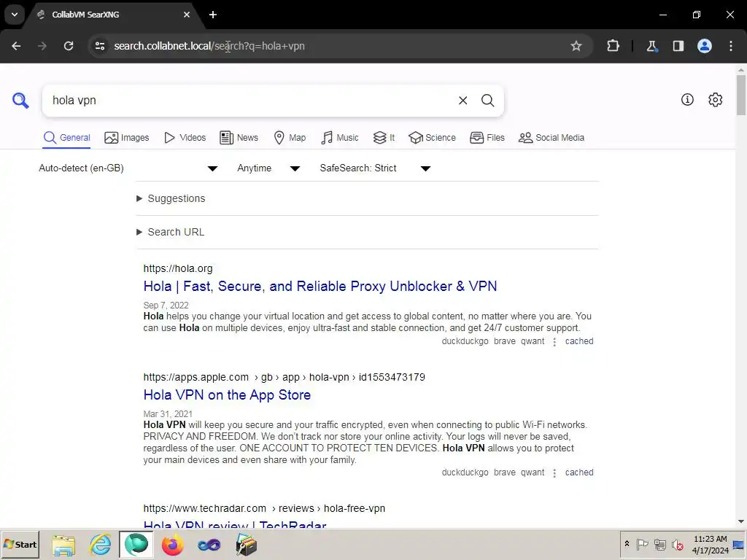Switch to the Map tab
The width and height of the screenshot is (747, 560).
click(290, 138)
